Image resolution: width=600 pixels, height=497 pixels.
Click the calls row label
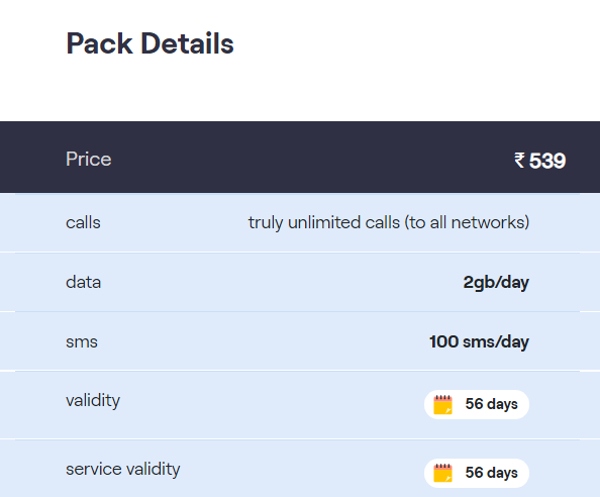point(83,223)
